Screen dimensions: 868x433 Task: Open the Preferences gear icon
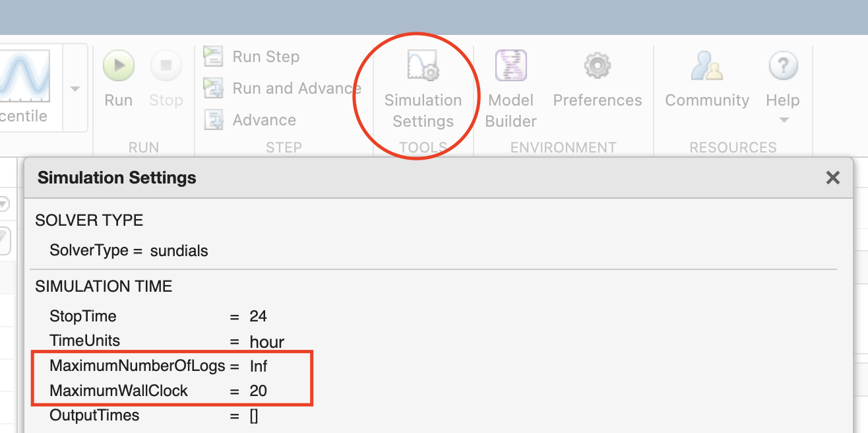(x=598, y=66)
